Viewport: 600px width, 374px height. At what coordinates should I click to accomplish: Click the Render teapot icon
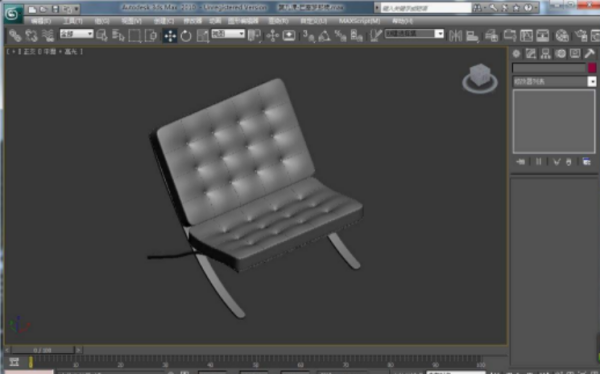pyautogui.click(x=581, y=36)
